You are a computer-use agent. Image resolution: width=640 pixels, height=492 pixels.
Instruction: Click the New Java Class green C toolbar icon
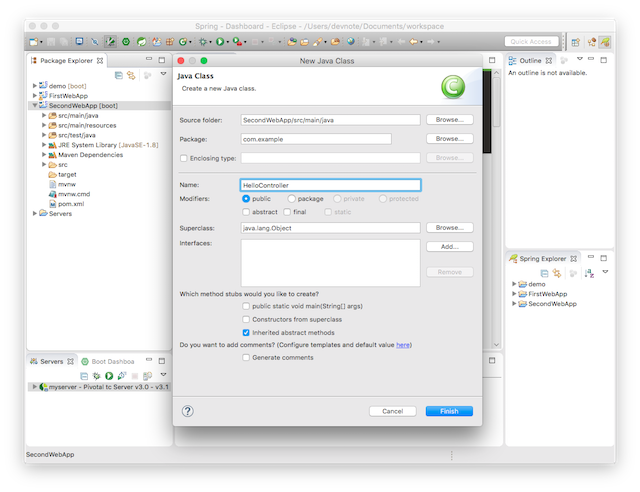click(183, 42)
